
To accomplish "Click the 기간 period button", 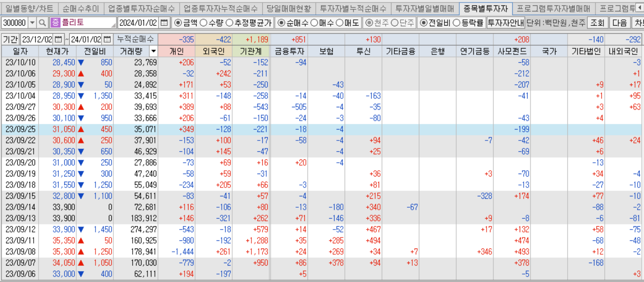I will click(10, 40).
